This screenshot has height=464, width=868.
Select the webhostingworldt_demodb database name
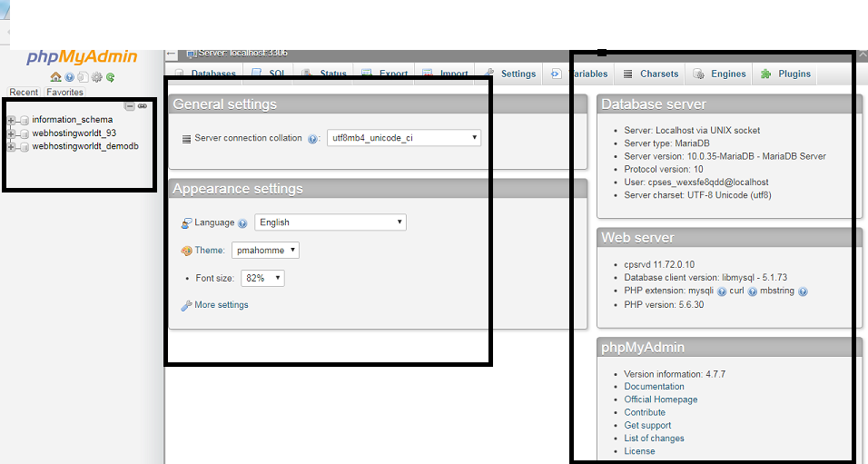pos(85,146)
